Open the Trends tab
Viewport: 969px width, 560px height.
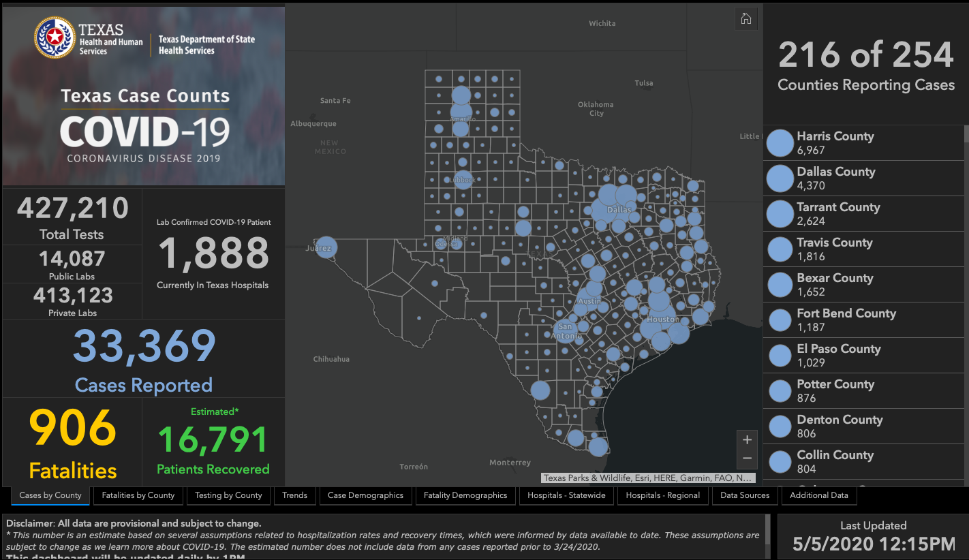tap(294, 495)
